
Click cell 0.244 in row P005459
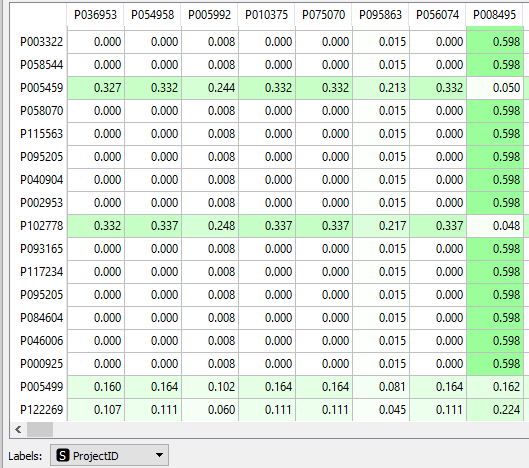[x=210, y=88]
